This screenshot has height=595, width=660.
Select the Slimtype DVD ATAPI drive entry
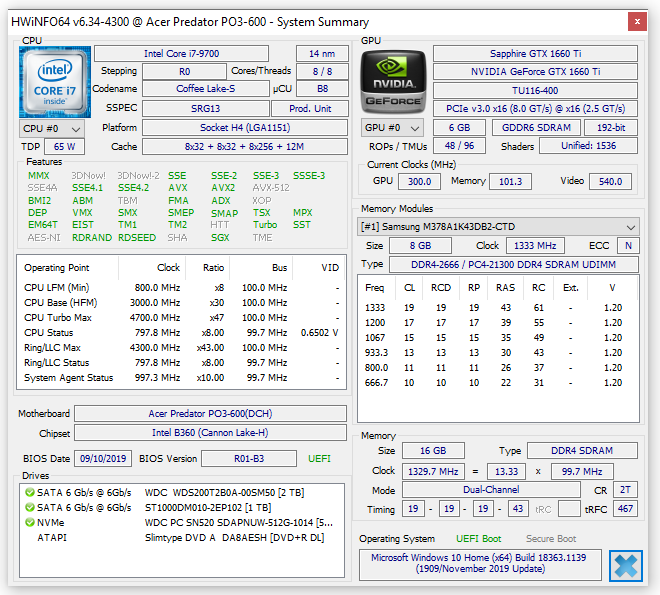click(181, 537)
